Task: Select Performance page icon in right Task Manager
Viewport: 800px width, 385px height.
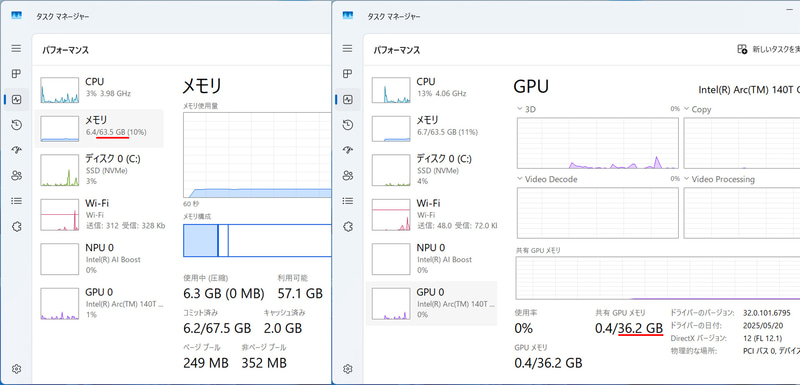Action: point(347,99)
